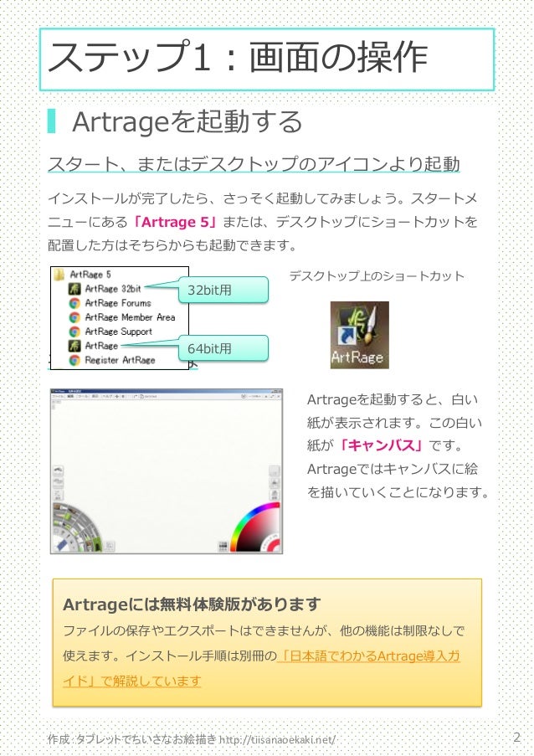Open the 表示 menu in ArtRage screenshot
534x756 pixels.
(x=95, y=396)
